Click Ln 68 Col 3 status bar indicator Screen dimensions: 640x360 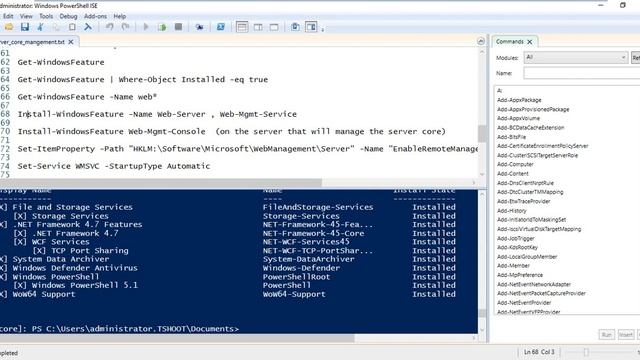[539, 352]
